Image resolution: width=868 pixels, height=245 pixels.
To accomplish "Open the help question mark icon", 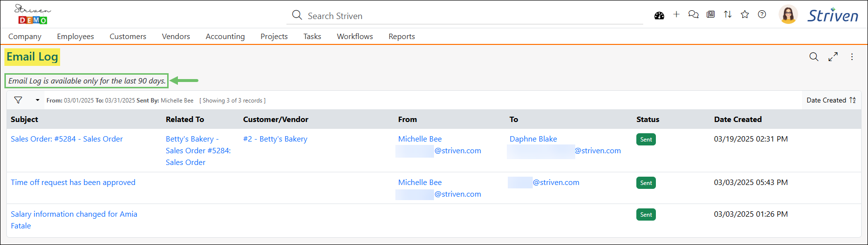I will point(762,14).
